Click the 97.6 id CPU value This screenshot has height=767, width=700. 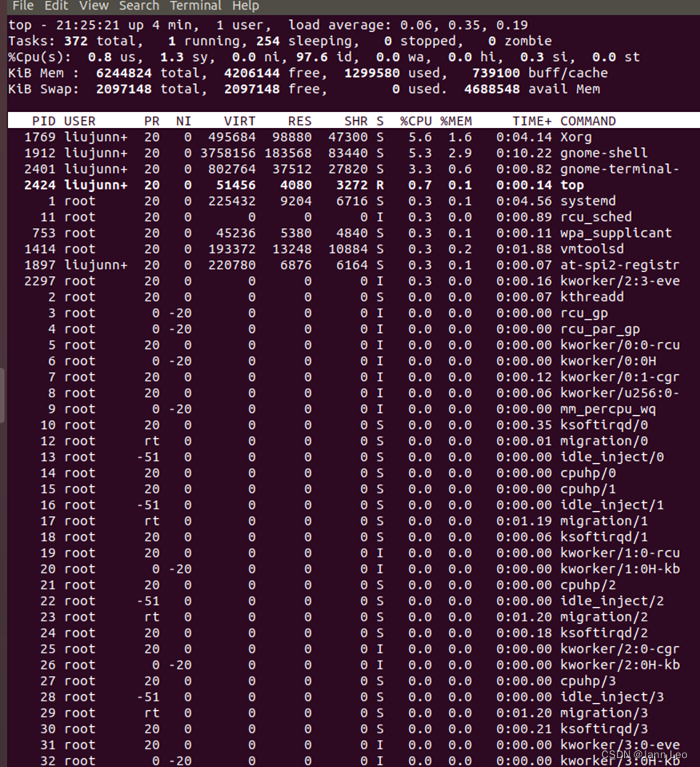[312, 58]
